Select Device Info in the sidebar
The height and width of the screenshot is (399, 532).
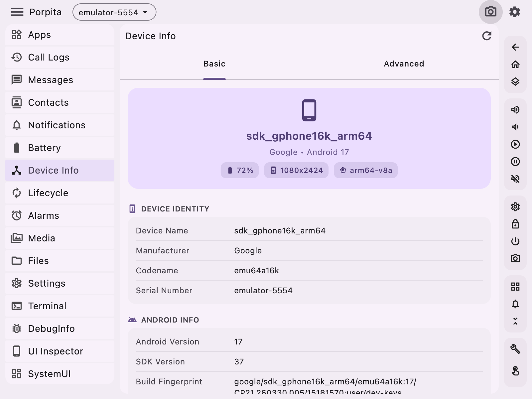(60, 170)
